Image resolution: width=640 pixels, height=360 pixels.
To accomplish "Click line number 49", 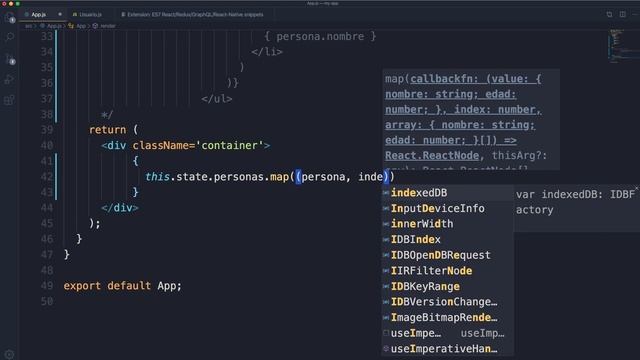I will click(x=47, y=286).
